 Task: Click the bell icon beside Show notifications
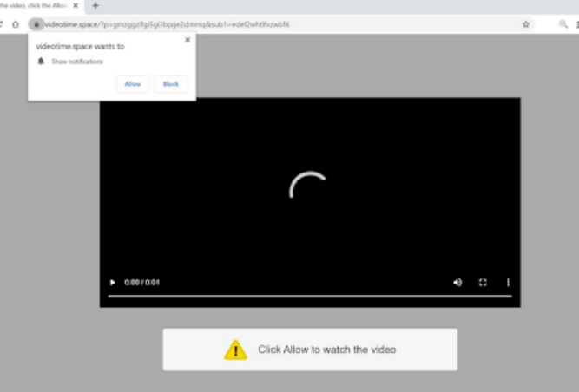point(41,61)
